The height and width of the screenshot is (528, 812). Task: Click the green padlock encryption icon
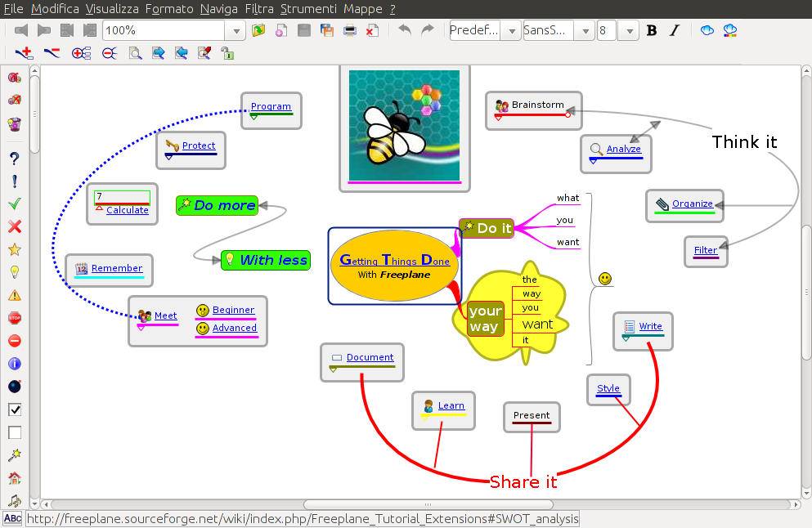point(227,53)
